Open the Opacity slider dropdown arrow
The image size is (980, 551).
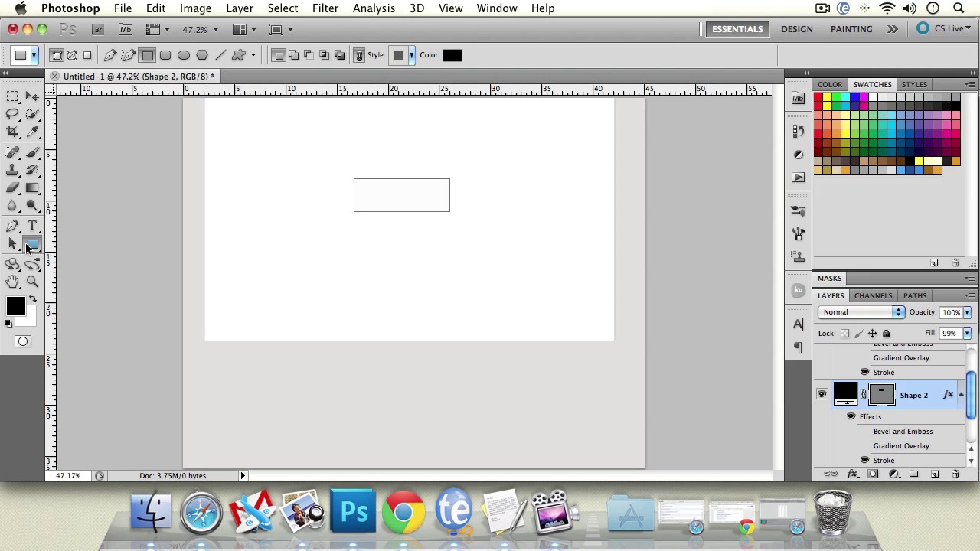tap(967, 312)
